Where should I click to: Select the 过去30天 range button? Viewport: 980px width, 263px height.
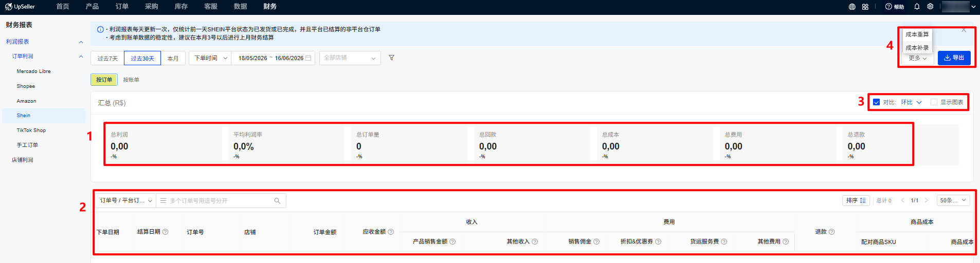[x=142, y=59]
